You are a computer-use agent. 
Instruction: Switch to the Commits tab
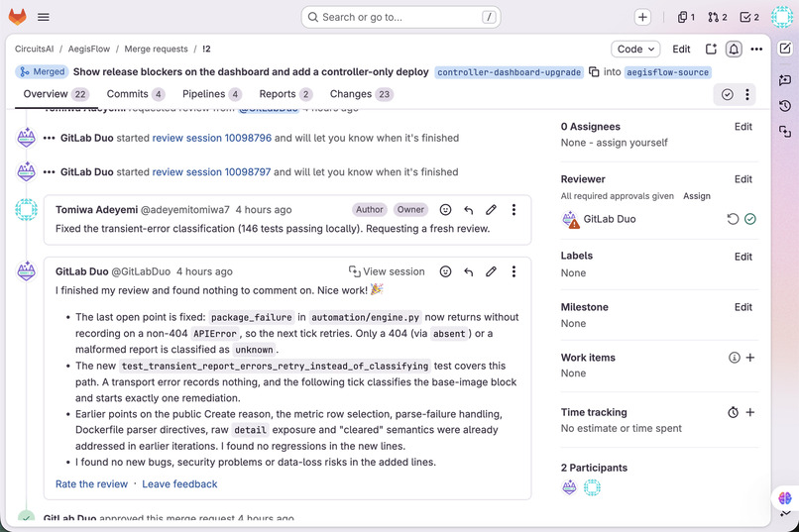click(136, 94)
